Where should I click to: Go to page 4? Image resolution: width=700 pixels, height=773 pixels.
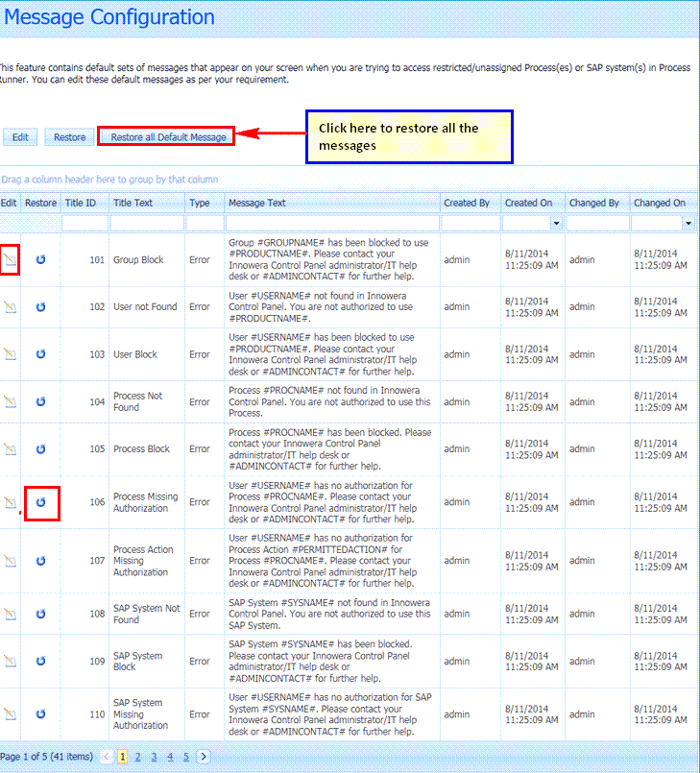[170, 757]
